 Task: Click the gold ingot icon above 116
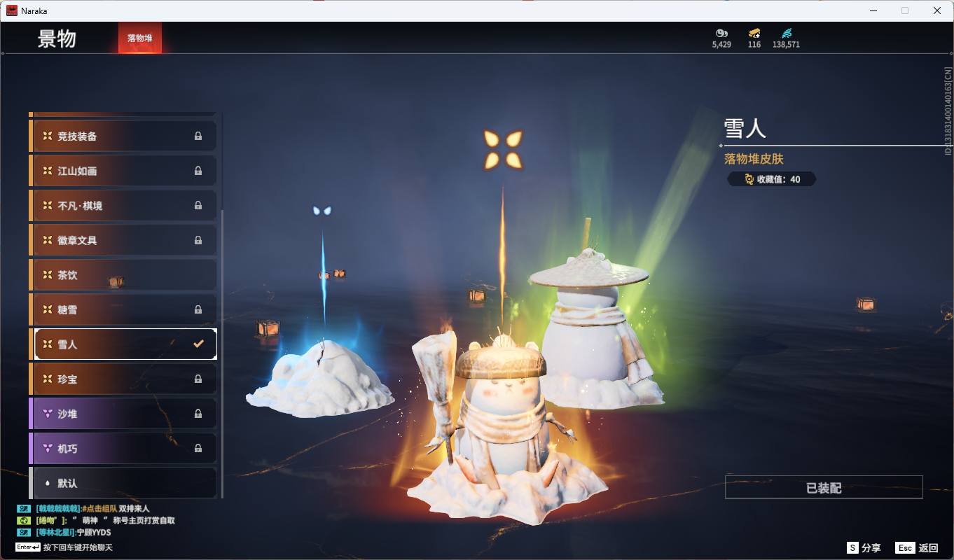(x=754, y=33)
